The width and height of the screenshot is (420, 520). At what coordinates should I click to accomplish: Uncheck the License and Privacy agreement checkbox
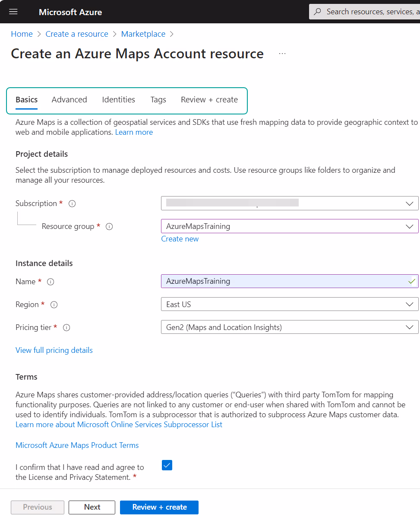coord(167,465)
